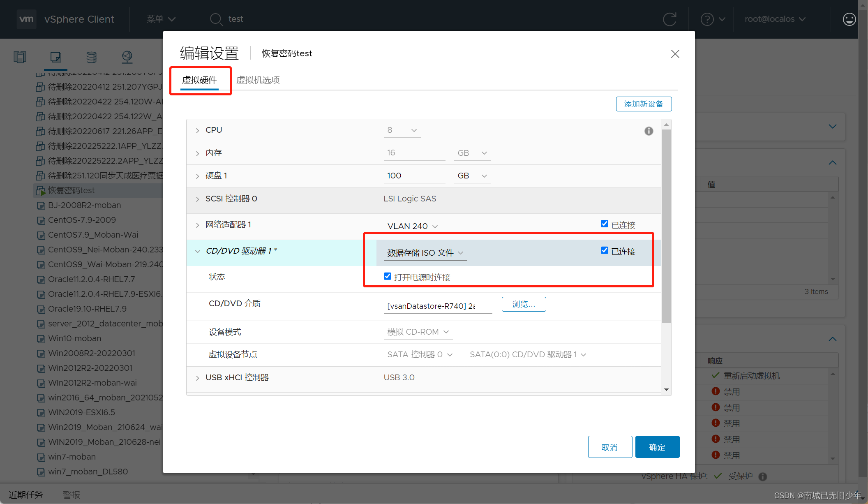Click VM icon for Win10-moban
868x504 pixels.
(41, 339)
